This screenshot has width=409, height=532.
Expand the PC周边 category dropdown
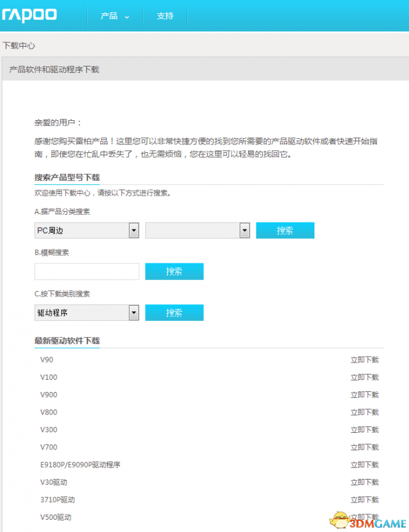click(x=86, y=230)
